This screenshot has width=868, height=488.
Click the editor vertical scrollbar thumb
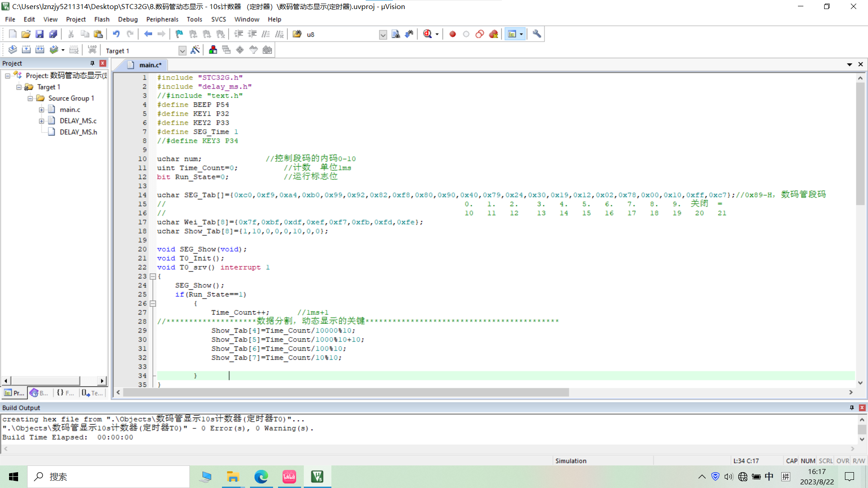(860, 144)
